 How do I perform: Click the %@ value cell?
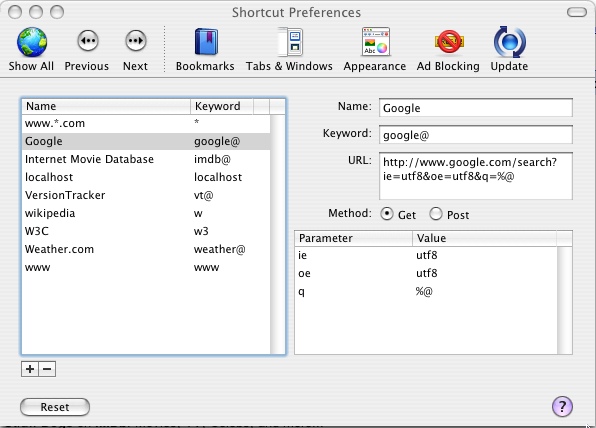424,292
